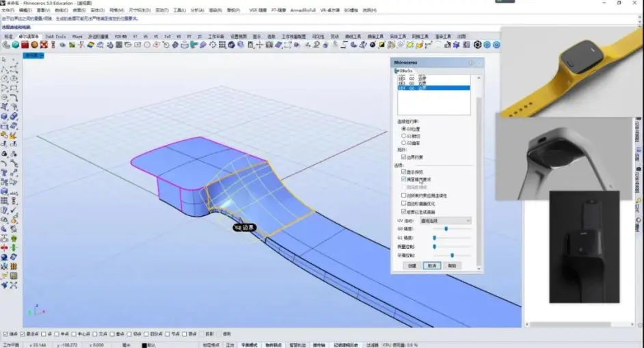
Task: Click the black ball icon in the top toolbar
Action: point(372,45)
